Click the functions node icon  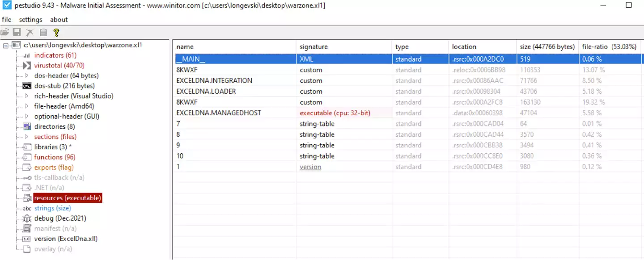tap(27, 157)
